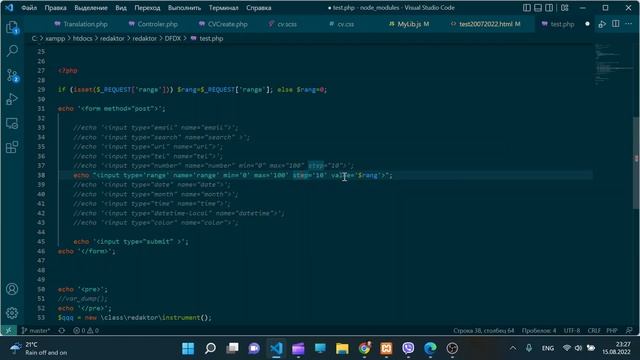Open the Вид menu

121,8
